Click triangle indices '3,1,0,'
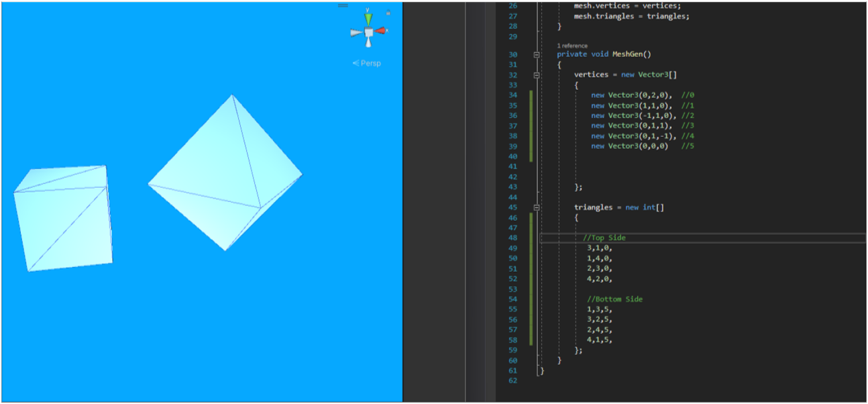 (x=600, y=248)
